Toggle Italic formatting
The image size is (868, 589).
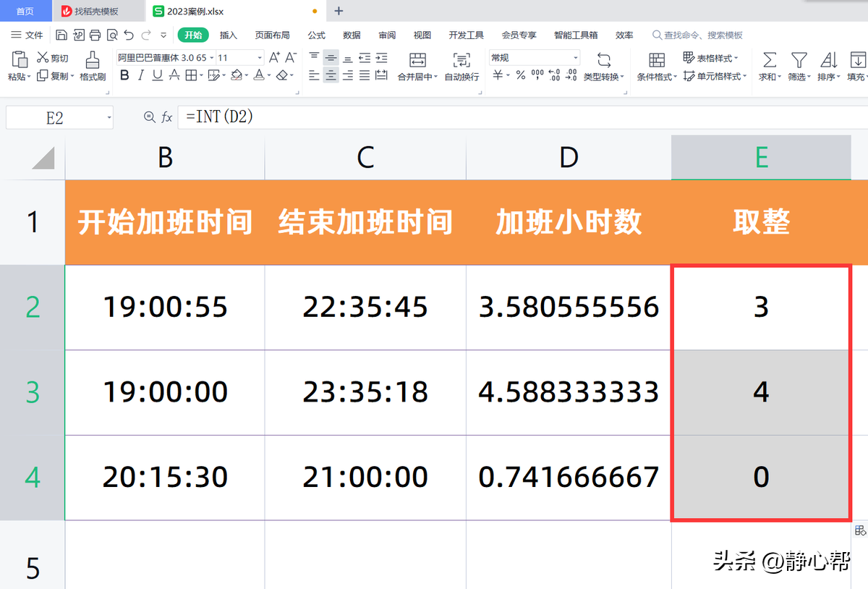(141, 75)
